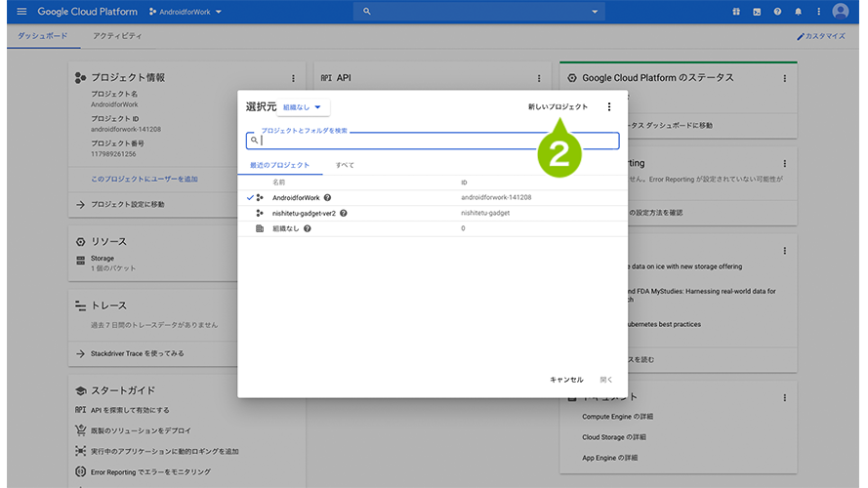This screenshot has width=868, height=488.
Task: Click the help icon next to 組織なし row
Action: click(x=308, y=228)
